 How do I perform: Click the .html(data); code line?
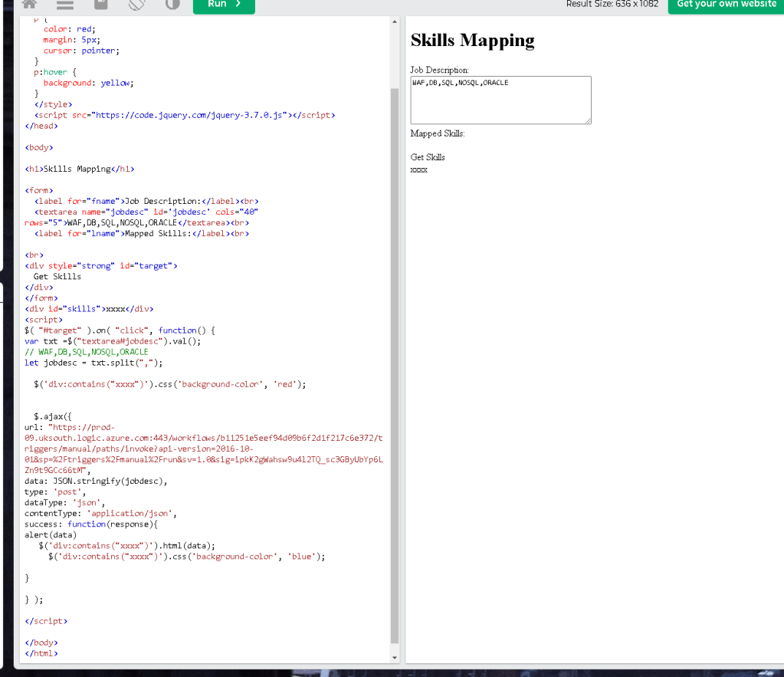tap(127, 546)
